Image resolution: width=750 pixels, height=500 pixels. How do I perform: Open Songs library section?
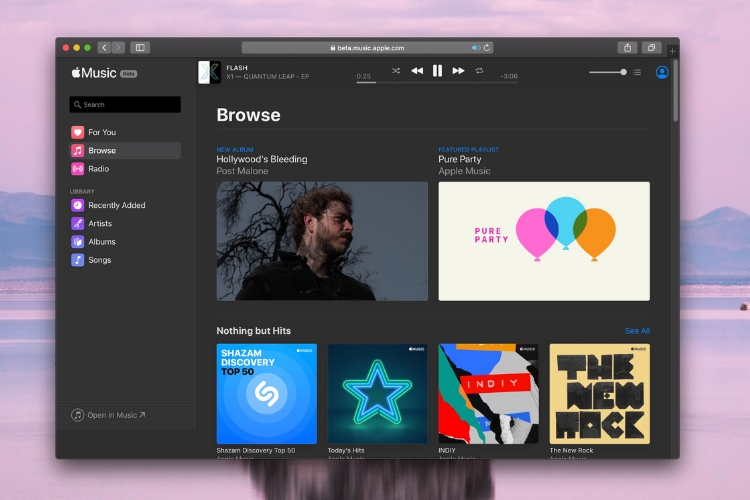(x=125, y=260)
